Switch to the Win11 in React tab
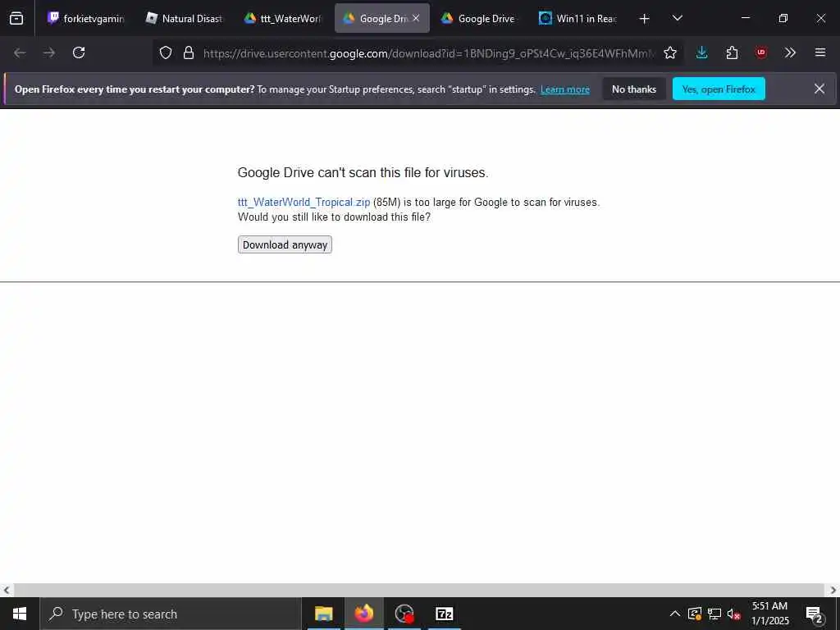 pos(578,18)
